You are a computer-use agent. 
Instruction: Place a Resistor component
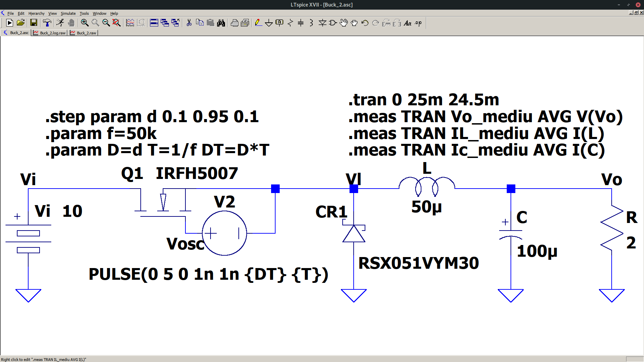coord(290,23)
